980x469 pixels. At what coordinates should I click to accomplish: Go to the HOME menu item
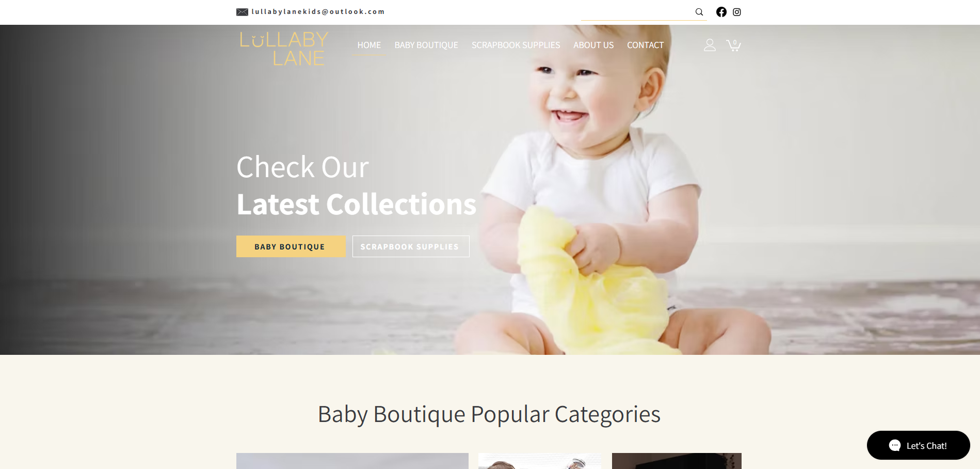(x=369, y=45)
